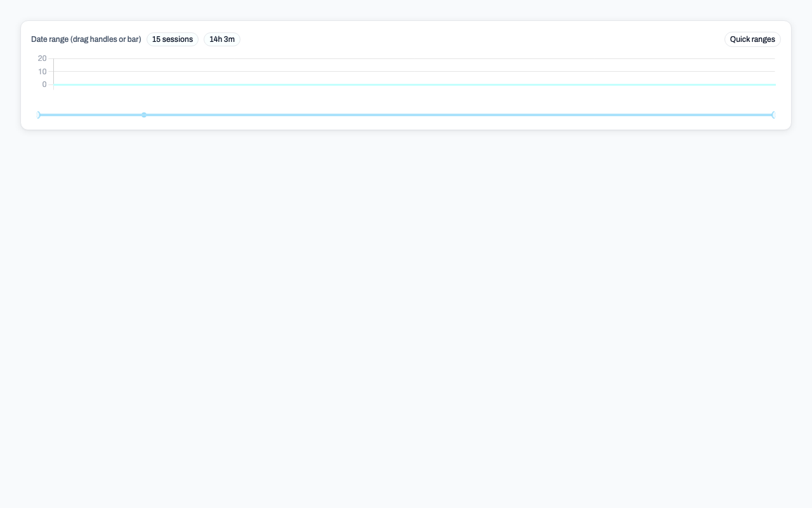Viewport: 812px width, 508px height.
Task: Click range bar between left handle and dot
Action: tap(92, 115)
